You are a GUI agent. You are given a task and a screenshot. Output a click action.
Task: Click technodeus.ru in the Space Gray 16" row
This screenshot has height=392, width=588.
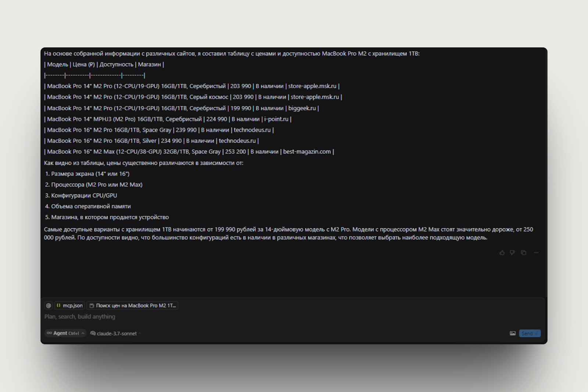click(x=252, y=130)
